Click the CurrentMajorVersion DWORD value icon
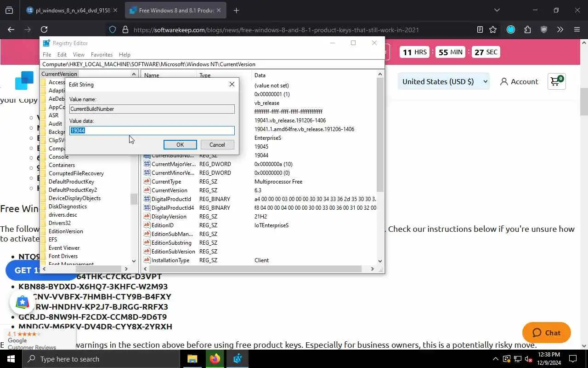588x368 pixels. click(147, 164)
